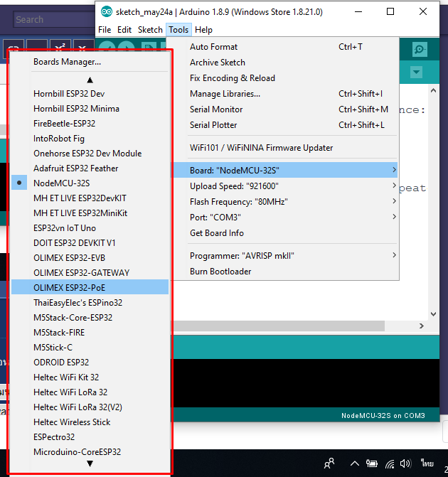Open the File menu
448x477 pixels.
[x=105, y=30]
